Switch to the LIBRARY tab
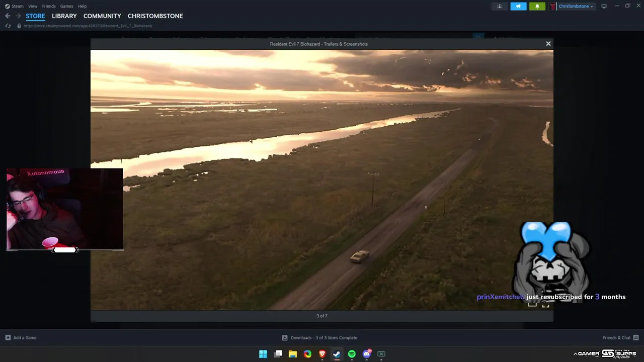 (64, 16)
